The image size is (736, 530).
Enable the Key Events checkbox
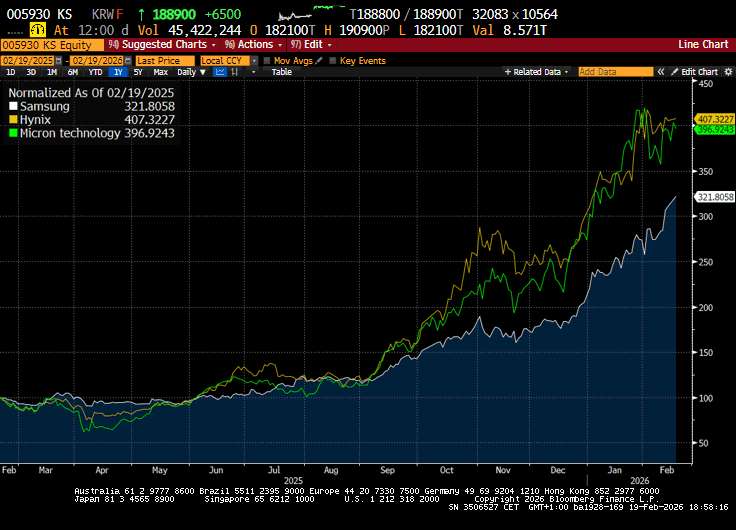[334, 61]
